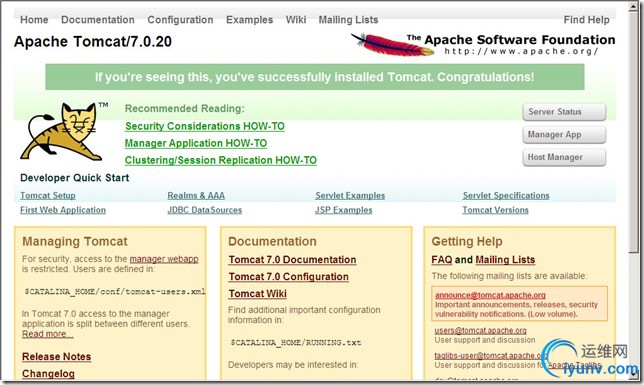Click the $CATALINA_HOME/RUNNING.txt path text

296,342
